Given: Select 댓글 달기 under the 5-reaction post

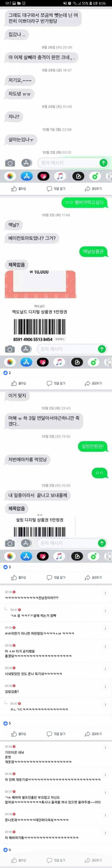Looking at the screenshot, I should coord(56,734).
